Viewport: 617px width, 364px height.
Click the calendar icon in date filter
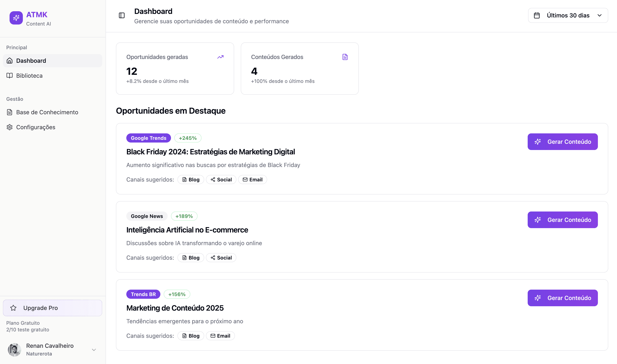click(537, 15)
